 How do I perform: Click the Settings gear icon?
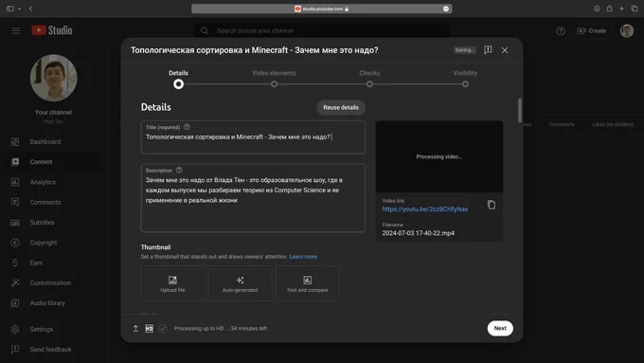click(15, 329)
